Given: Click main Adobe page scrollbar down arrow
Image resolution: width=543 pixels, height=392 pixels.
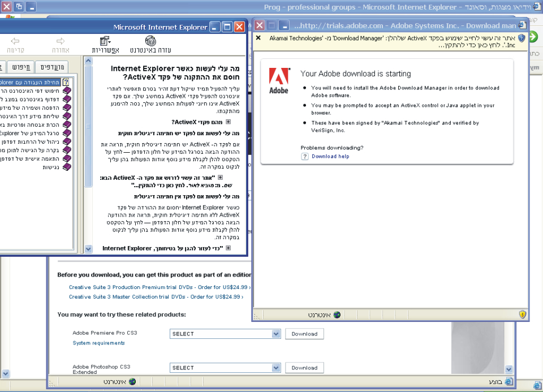Looking at the screenshot, I should coord(508,369).
